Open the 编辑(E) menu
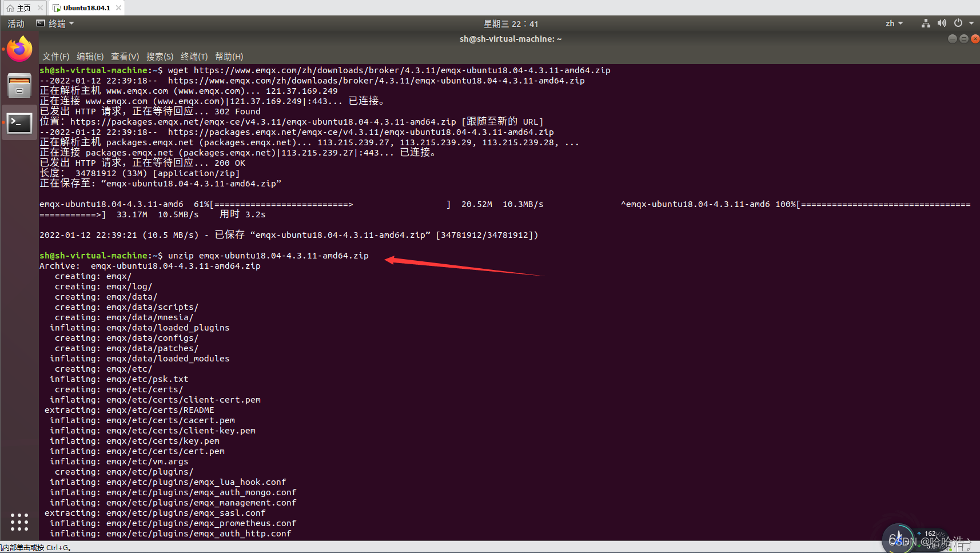The width and height of the screenshot is (980, 553). tap(90, 57)
